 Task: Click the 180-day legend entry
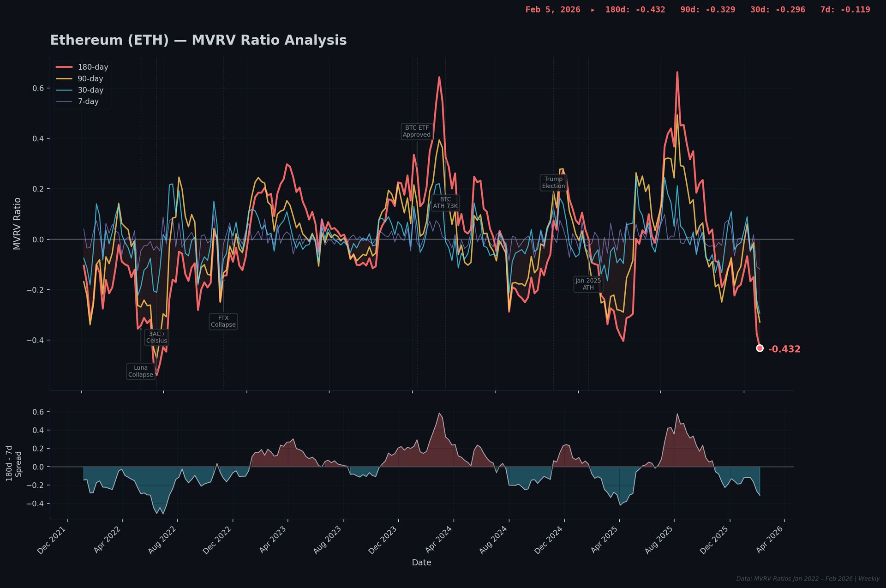pyautogui.click(x=92, y=67)
